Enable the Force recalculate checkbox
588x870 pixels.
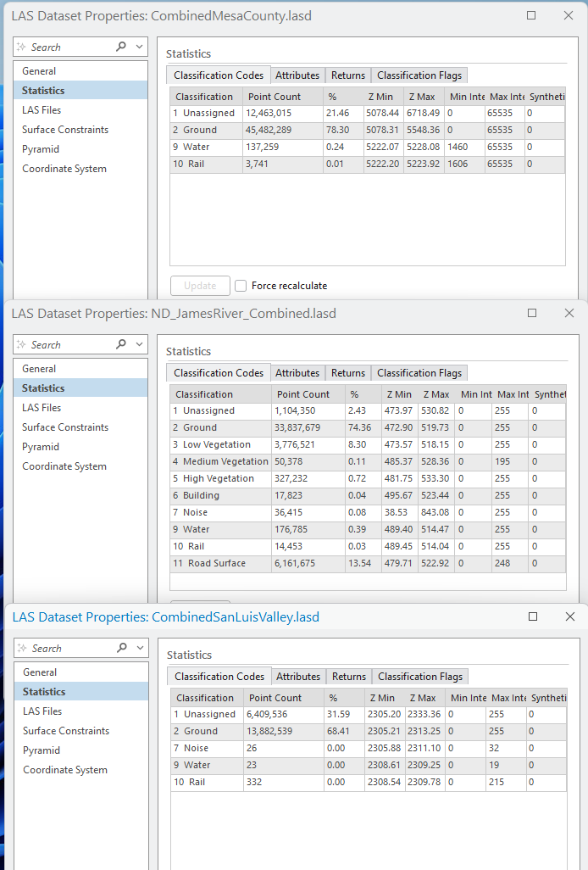click(x=241, y=286)
